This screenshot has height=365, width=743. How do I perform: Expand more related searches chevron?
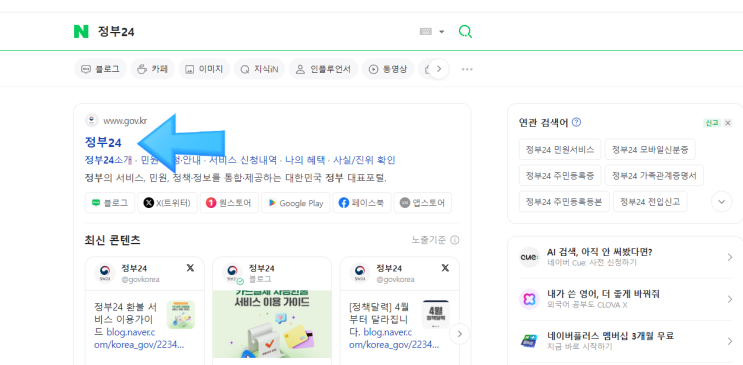pyautogui.click(x=722, y=202)
